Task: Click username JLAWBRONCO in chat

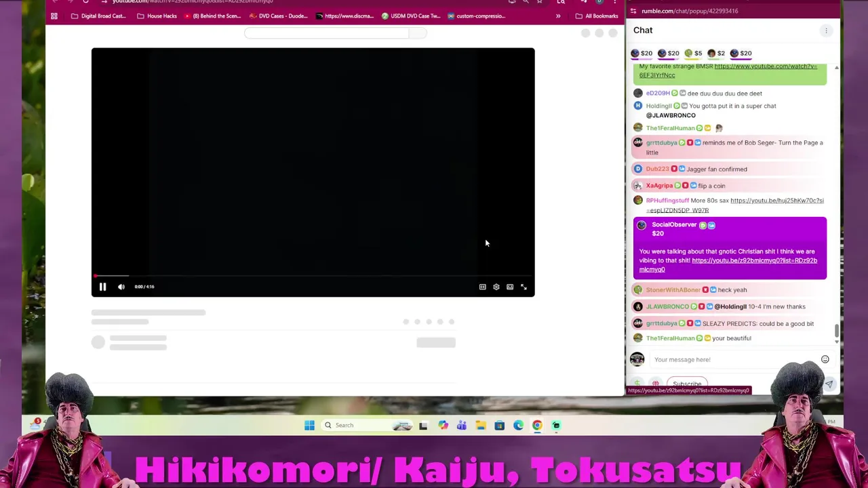Action: click(x=667, y=306)
